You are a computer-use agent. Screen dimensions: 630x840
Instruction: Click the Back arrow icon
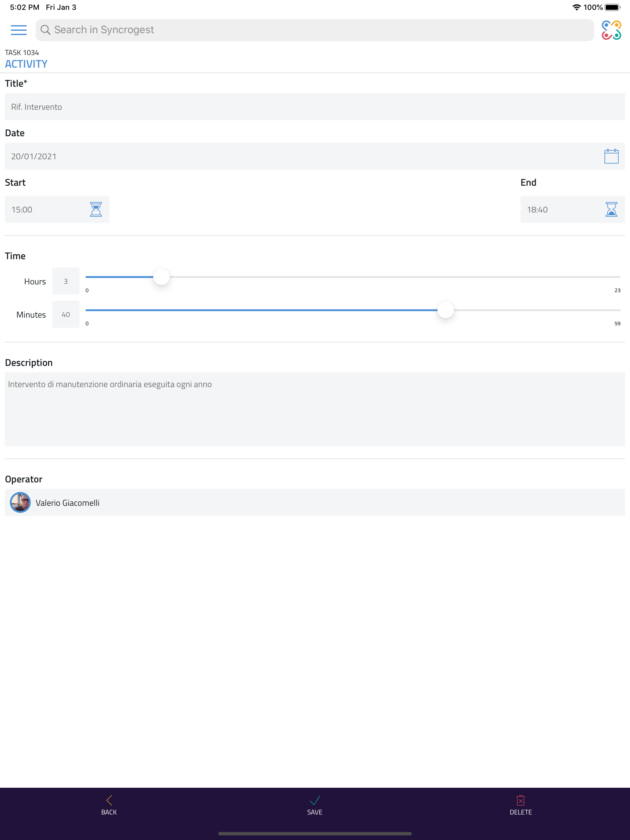[109, 801]
